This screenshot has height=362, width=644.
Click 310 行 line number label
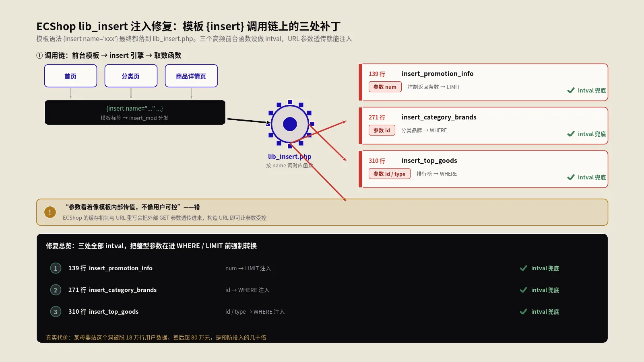click(x=377, y=161)
